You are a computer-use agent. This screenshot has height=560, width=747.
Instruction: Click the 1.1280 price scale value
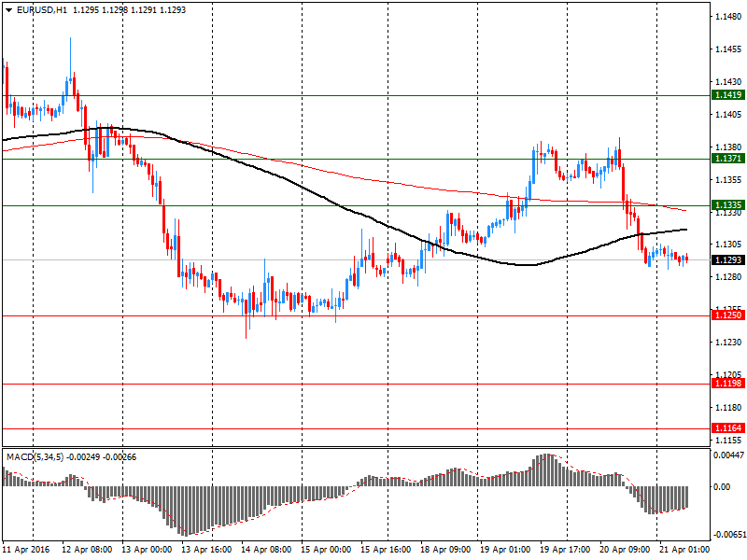tap(728, 276)
